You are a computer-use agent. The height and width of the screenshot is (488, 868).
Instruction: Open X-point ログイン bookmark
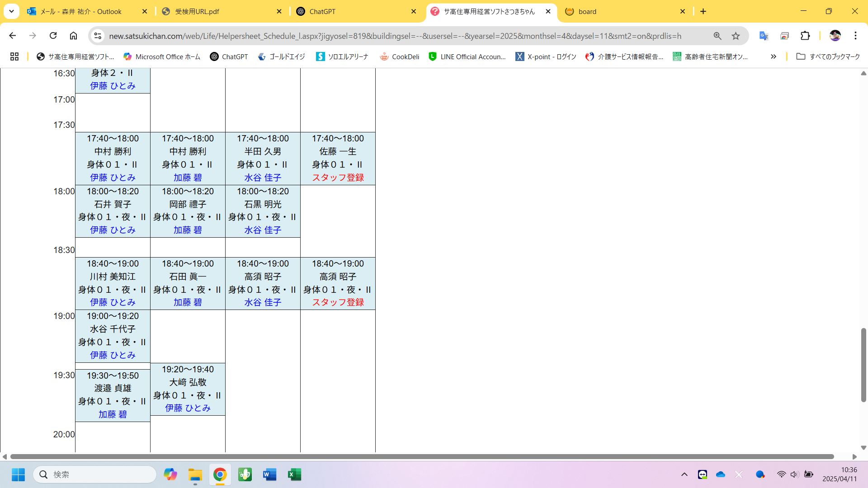tap(546, 56)
